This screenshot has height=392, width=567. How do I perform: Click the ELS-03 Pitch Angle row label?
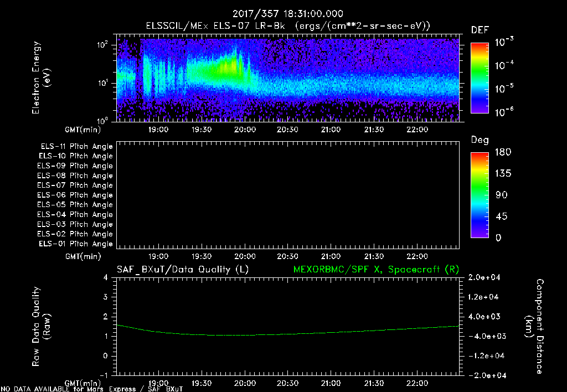(x=75, y=225)
